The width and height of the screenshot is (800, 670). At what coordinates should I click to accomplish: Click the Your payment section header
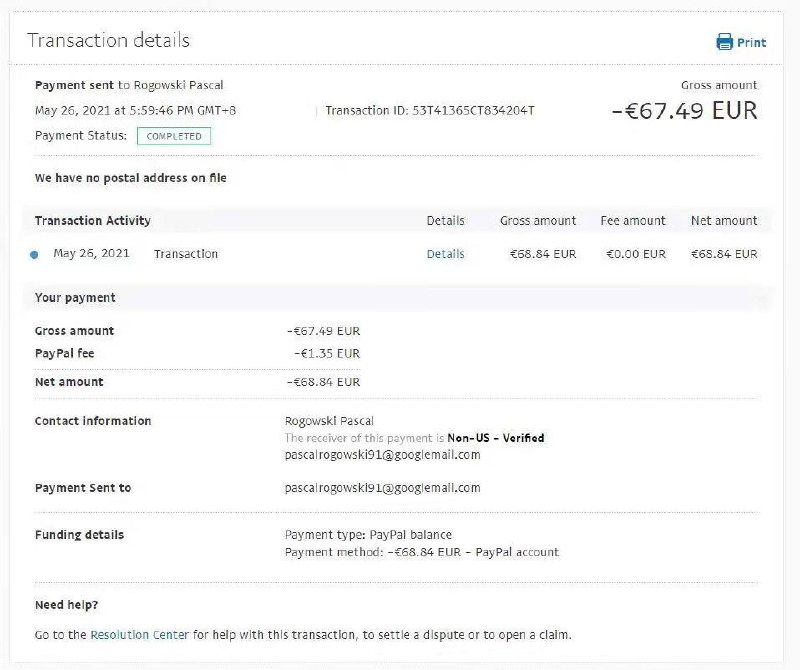point(75,298)
